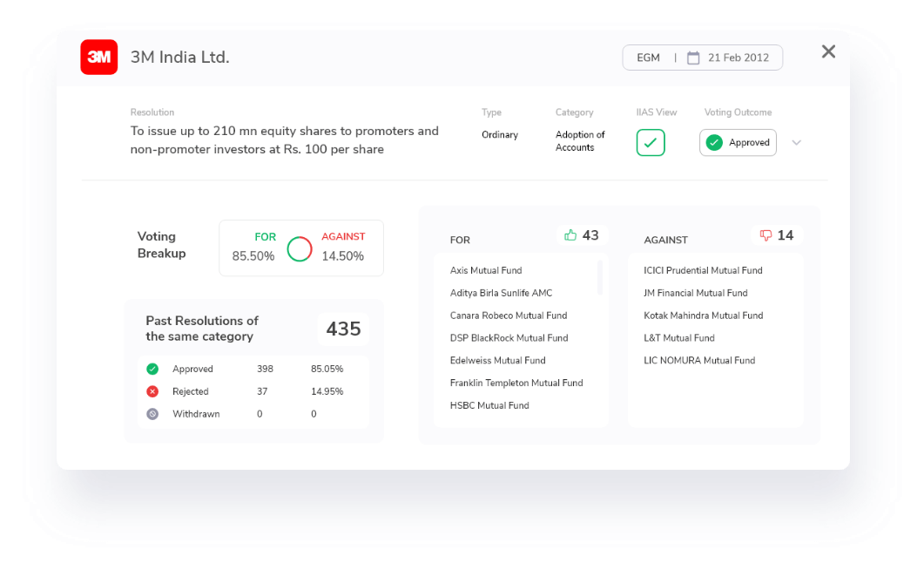Viewport: 924px width, 570px height.
Task: Close the resolution details dialog
Action: pos(828,51)
